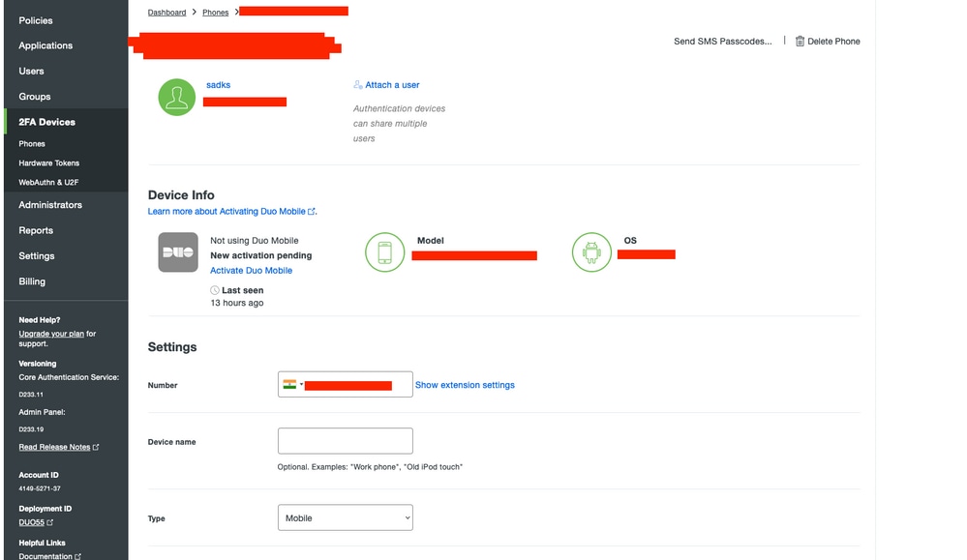Viewport: 967px width, 560px height.
Task: Open Phones under 2FA Devices
Action: click(x=31, y=143)
